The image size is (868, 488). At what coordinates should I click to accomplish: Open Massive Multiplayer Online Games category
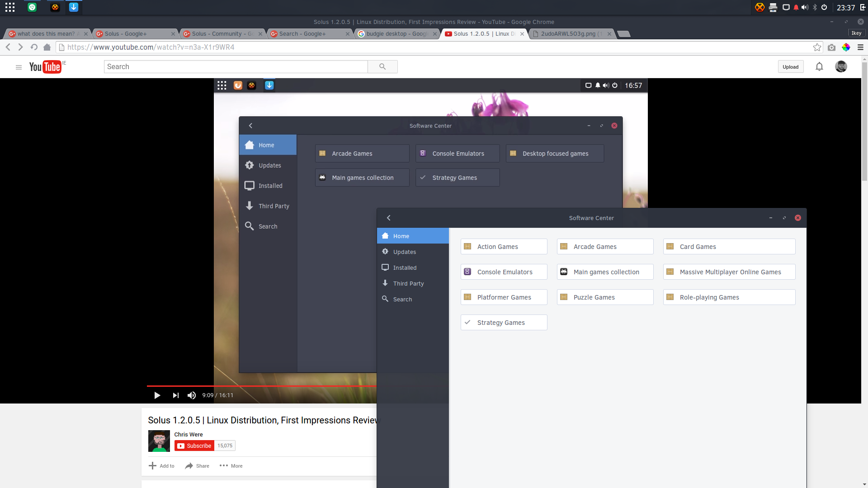(x=729, y=272)
